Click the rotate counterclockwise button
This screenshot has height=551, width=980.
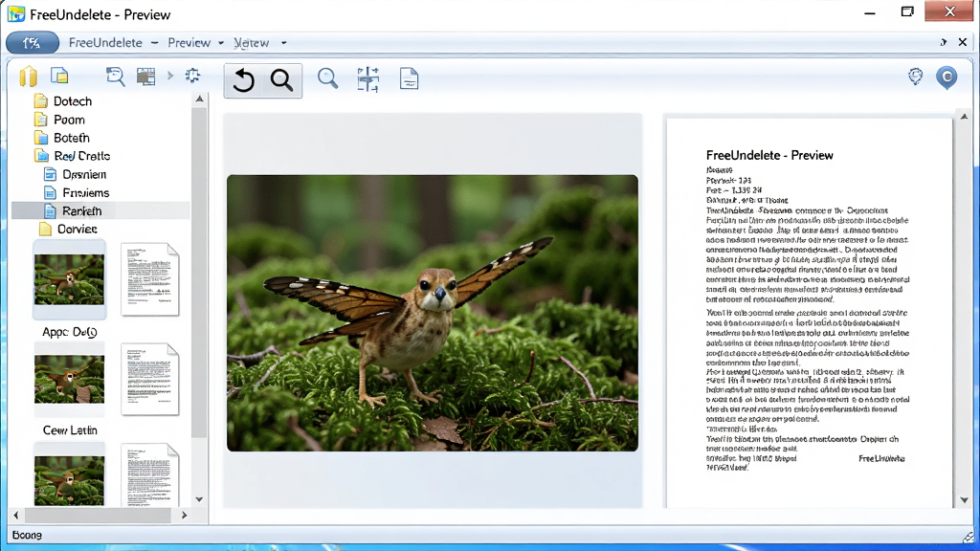pos(244,80)
